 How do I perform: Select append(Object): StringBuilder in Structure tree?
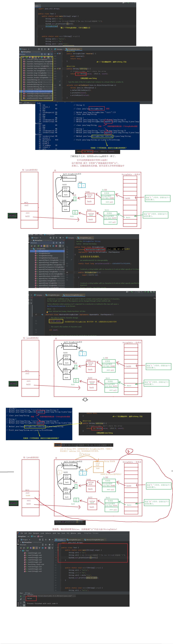point(49,260)
